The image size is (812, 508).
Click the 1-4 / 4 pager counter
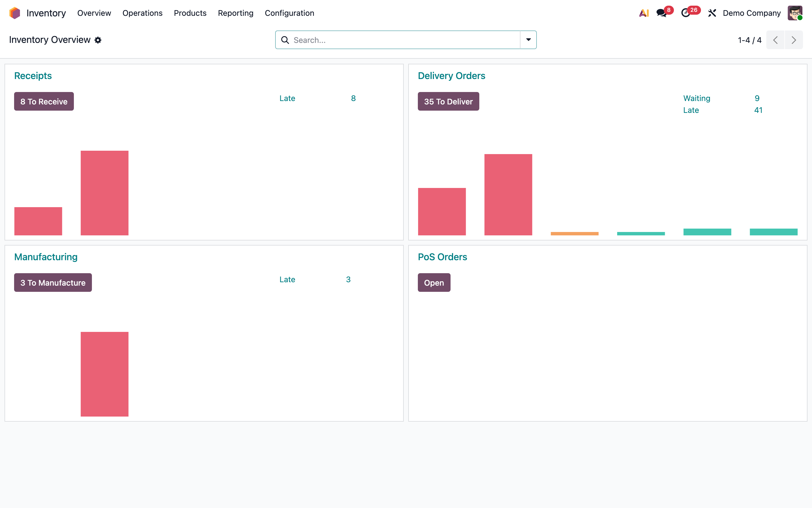[750, 40]
